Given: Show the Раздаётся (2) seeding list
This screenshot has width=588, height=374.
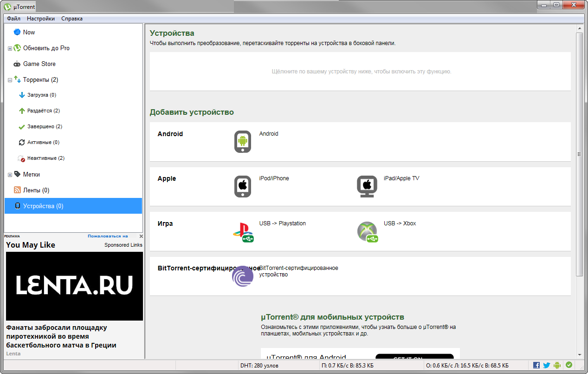Looking at the screenshot, I should (44, 111).
